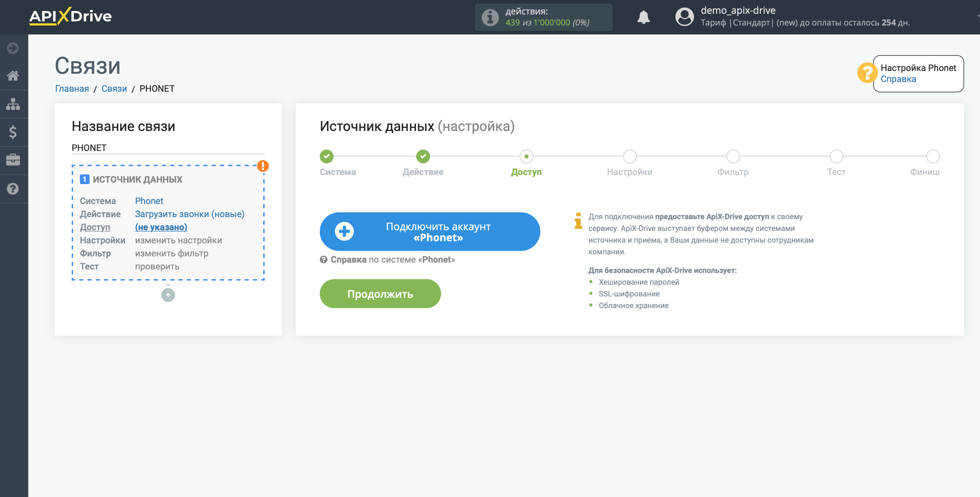Open Загрузить звонки (новые) action link
This screenshot has width=980, height=497.
click(190, 214)
